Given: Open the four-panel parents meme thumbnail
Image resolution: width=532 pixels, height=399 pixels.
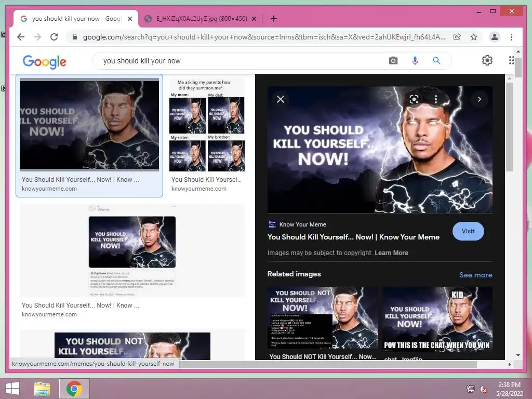Looking at the screenshot, I should click(207, 125).
